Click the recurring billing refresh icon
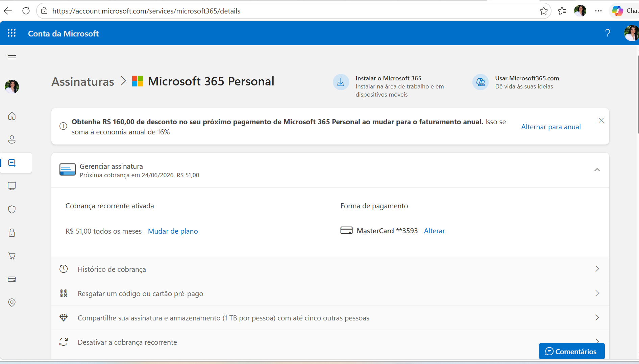The height and width of the screenshot is (364, 639). 64,342
